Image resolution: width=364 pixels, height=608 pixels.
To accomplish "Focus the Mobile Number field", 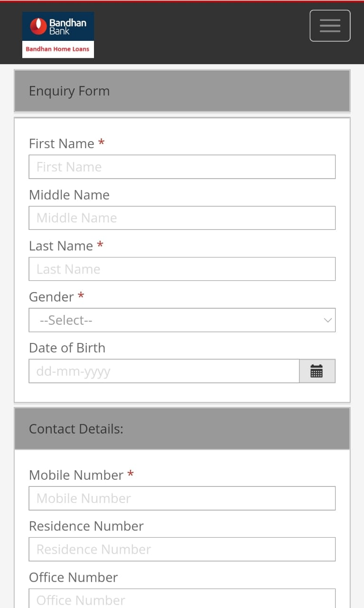I will coord(182,498).
